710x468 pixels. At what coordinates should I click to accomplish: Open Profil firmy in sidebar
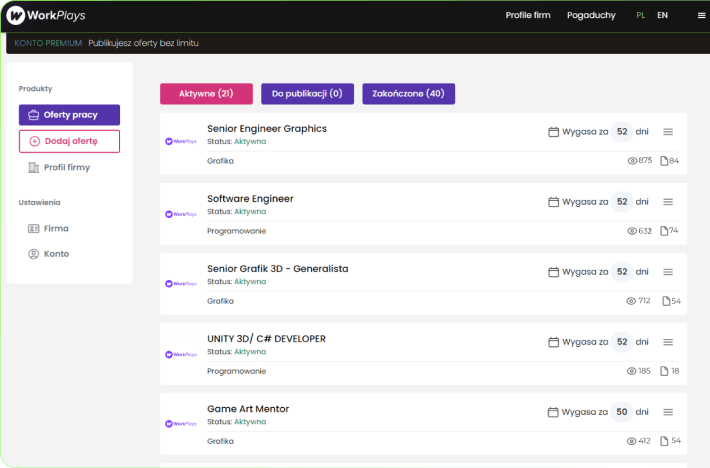click(59, 167)
